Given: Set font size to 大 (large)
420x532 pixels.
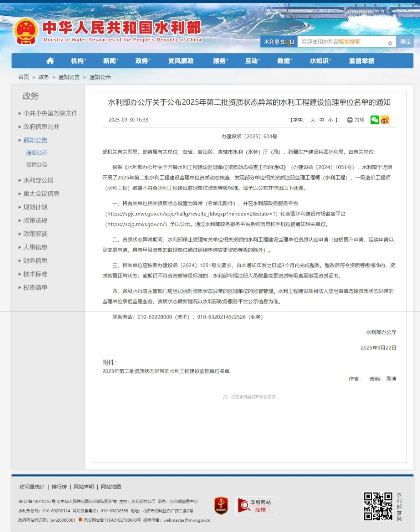Looking at the screenshot, I should (x=313, y=120).
